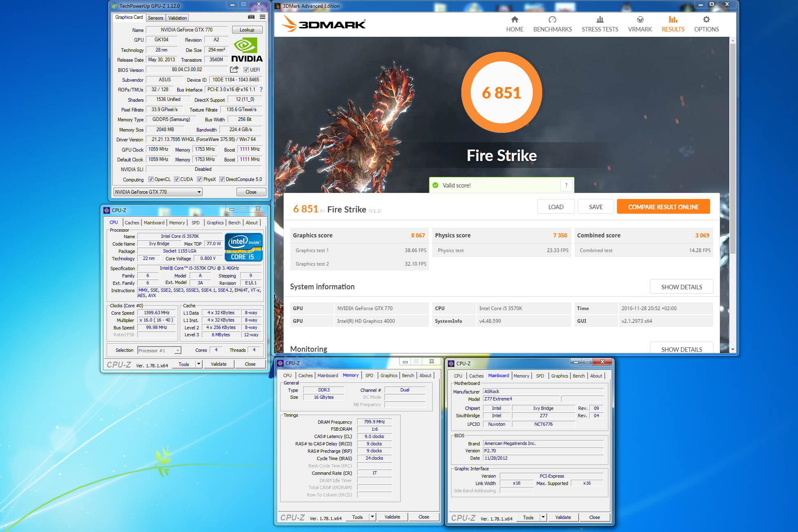Toggle the CUDA checkbox
The width and height of the screenshot is (798, 532).
tap(177, 179)
